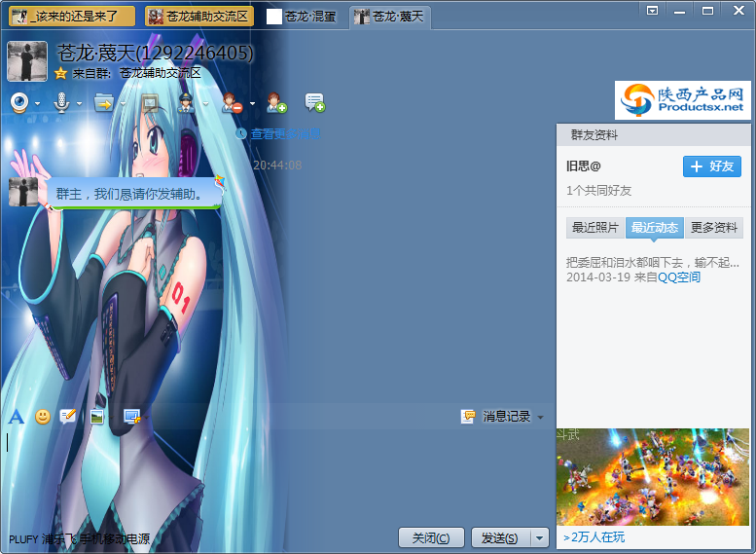This screenshot has height=554, width=756.
Task: Expand file transfer options dropdown arrow
Action: [123, 104]
